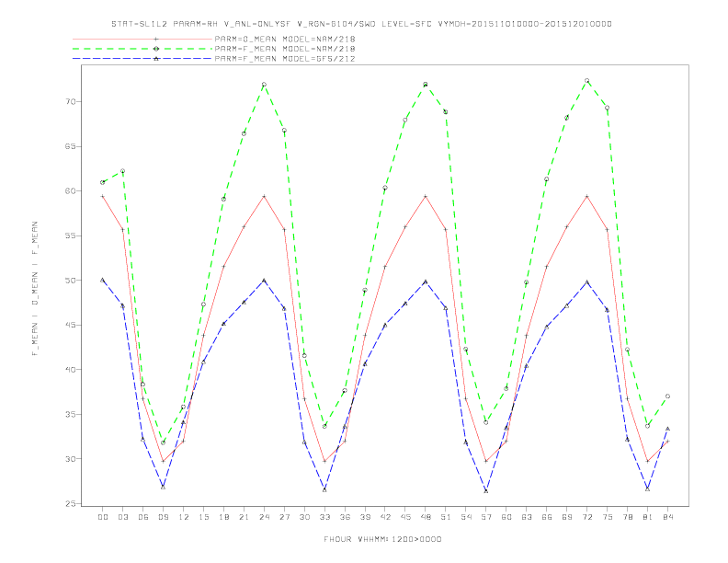Screen dimensions: 728x563
Task: Click the red plus data point at hour 00
Action: [x=103, y=197]
